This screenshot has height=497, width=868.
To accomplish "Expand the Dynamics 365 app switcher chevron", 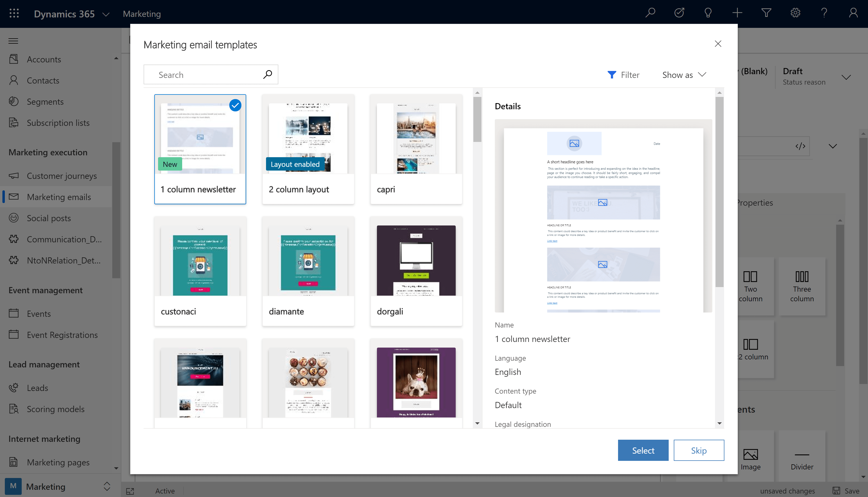I will (x=106, y=14).
